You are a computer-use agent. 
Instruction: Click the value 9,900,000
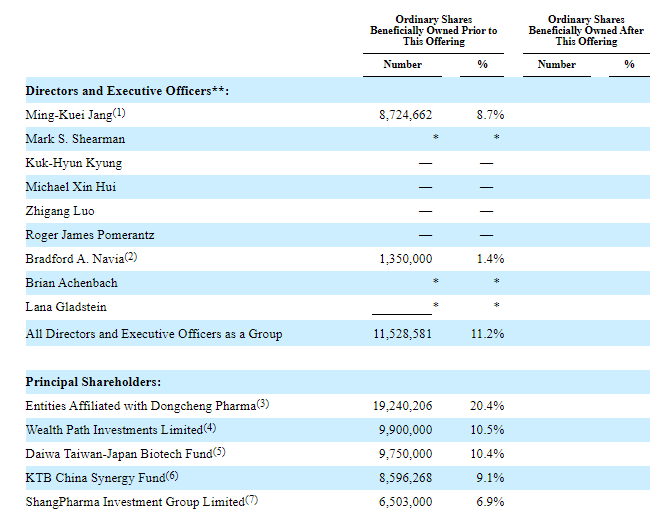pos(405,430)
